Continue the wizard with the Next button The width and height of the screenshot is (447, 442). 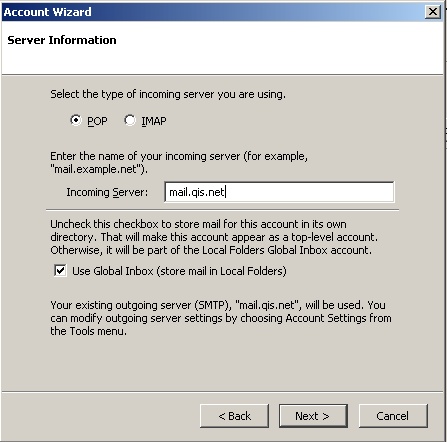[313, 416]
